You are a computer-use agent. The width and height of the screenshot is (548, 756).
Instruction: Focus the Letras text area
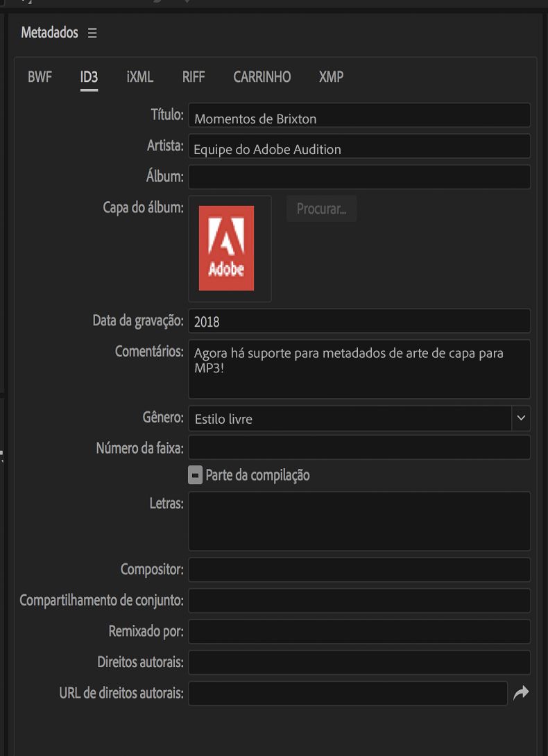[x=359, y=521]
